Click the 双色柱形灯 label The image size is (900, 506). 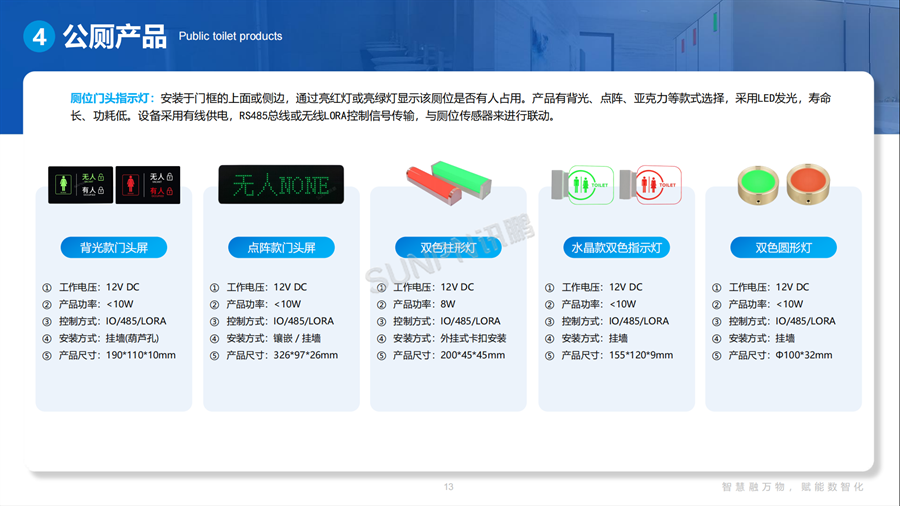pos(448,248)
